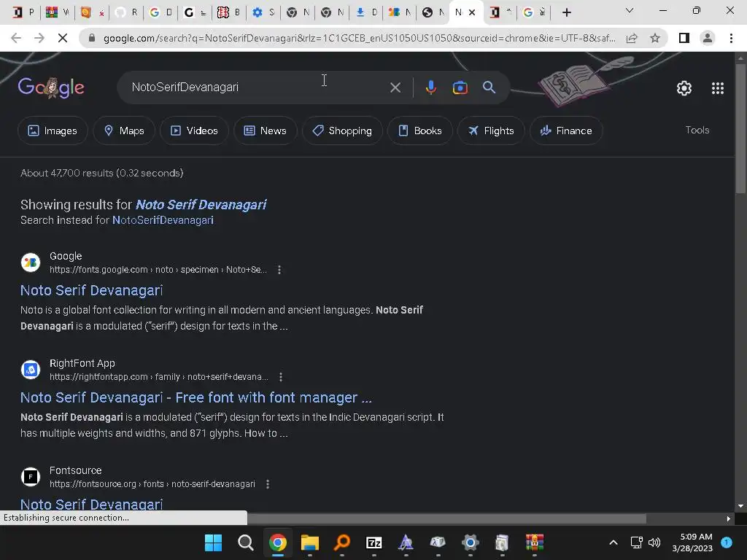This screenshot has width=747, height=560.
Task: Open more options for RightFont App result
Action: (x=281, y=377)
